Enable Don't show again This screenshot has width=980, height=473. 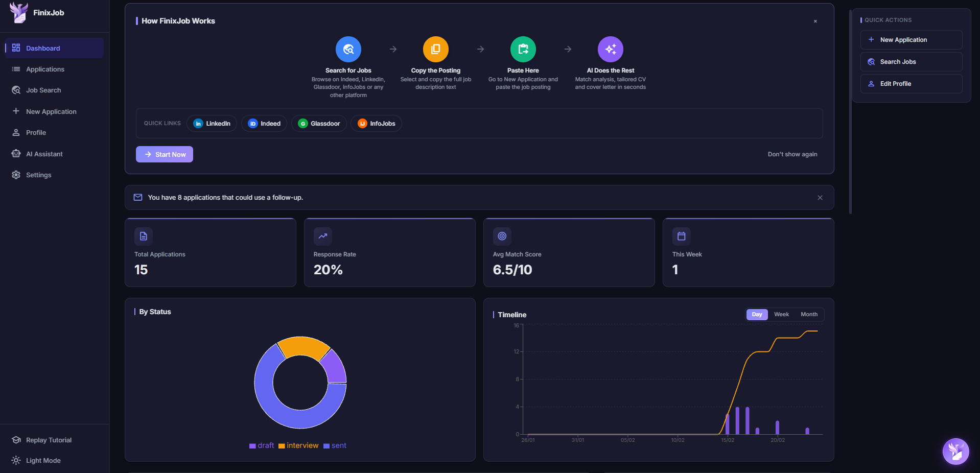[792, 154]
